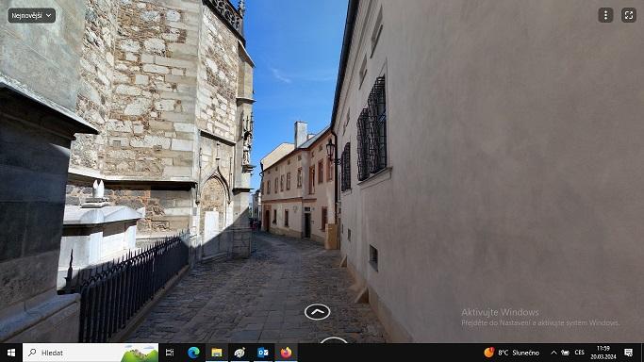Open the clock showing 11:59 and date

point(603,353)
